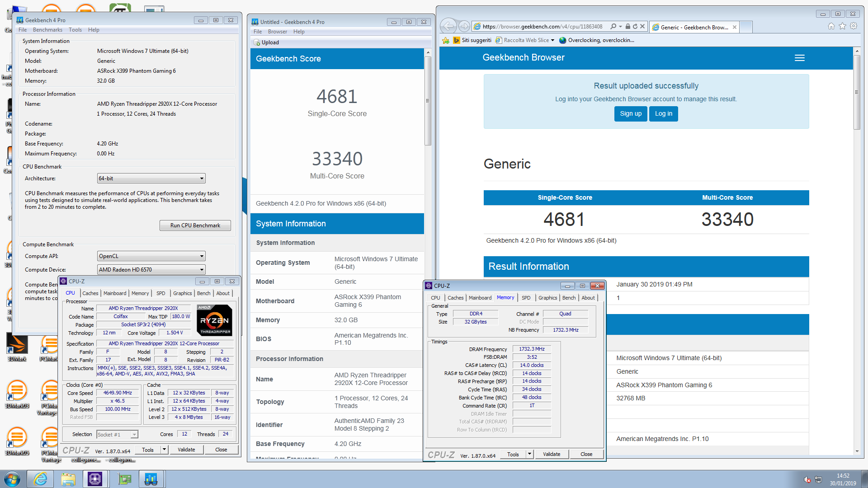The height and width of the screenshot is (488, 868).
Task: Open Help menu in Untitled Geekbench window
Action: point(299,32)
